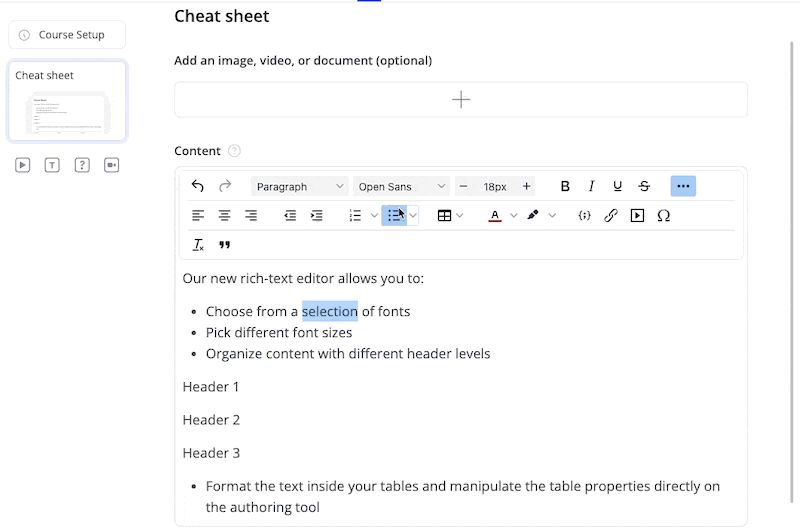Toggle bold formatting
800x530 pixels.
click(565, 186)
